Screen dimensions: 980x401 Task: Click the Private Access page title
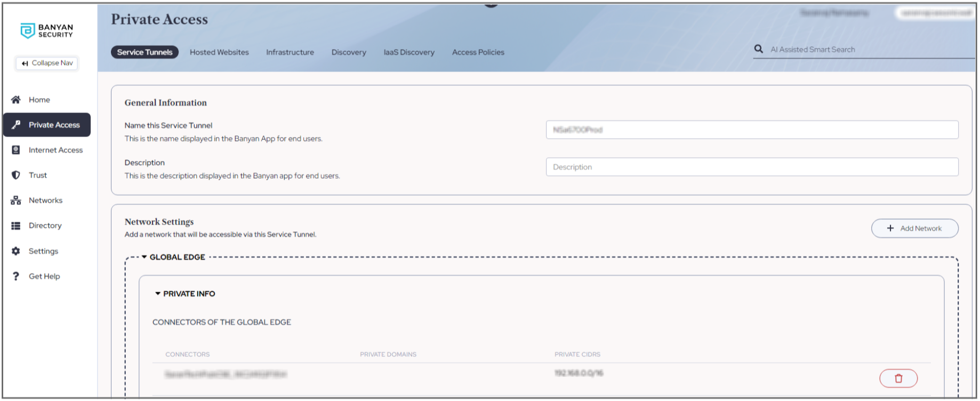click(159, 19)
